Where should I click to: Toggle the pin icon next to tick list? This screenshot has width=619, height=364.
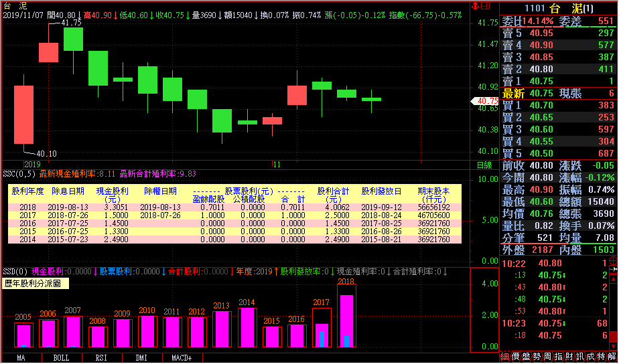tap(614, 269)
